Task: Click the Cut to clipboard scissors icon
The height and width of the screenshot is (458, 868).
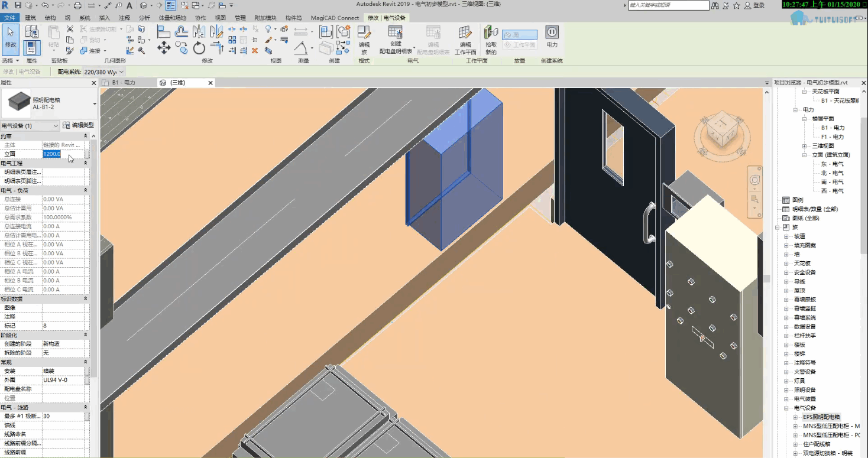Action: (70, 29)
